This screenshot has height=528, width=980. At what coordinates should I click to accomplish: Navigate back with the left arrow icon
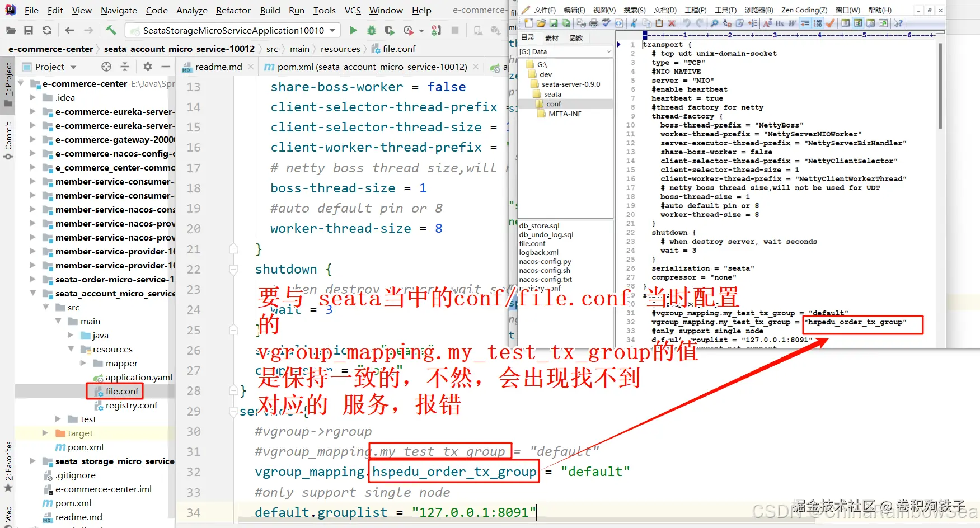(69, 30)
